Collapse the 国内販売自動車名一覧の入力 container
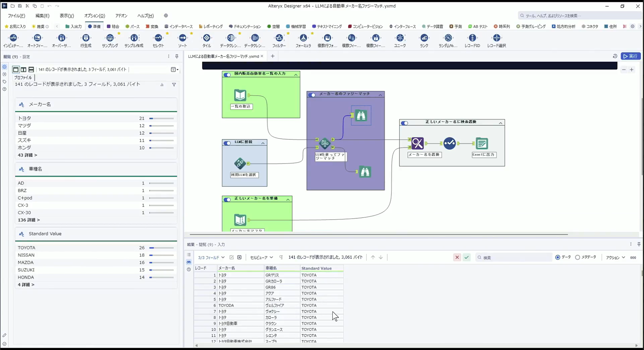This screenshot has width=644, height=350. [296, 75]
